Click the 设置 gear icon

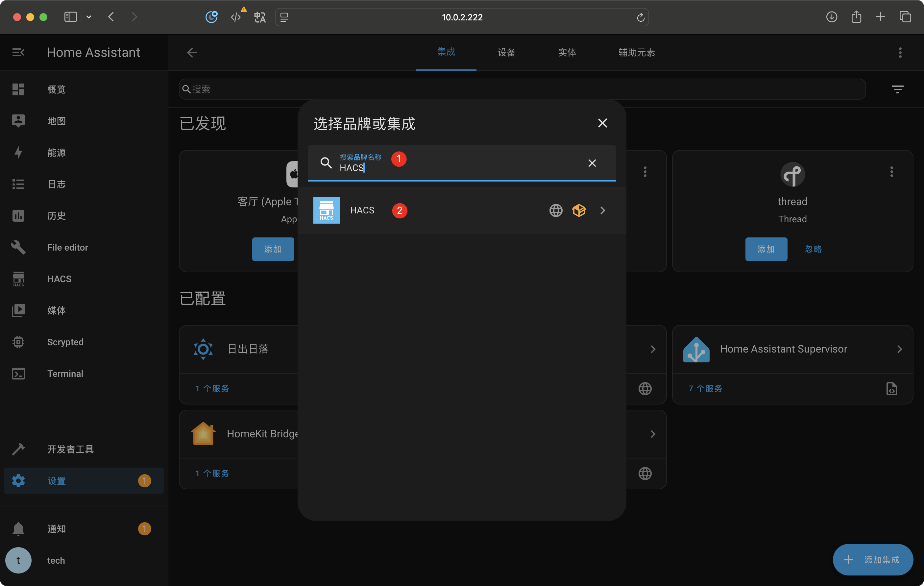click(18, 480)
